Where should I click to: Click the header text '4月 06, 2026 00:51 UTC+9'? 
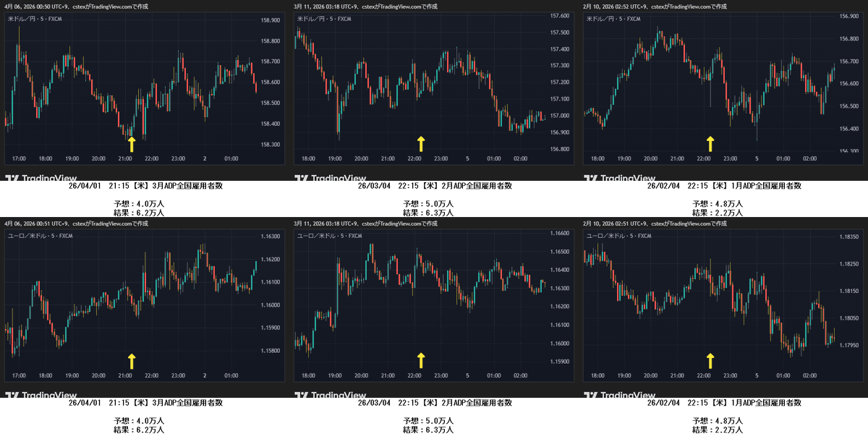tap(36, 224)
